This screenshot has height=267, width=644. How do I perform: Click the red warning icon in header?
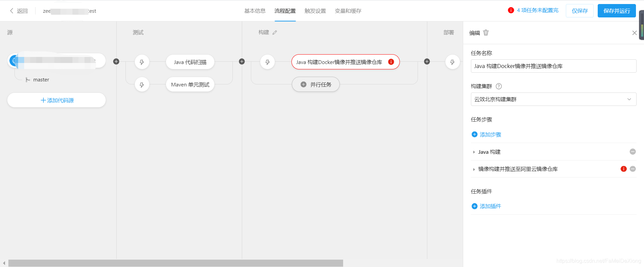point(511,10)
